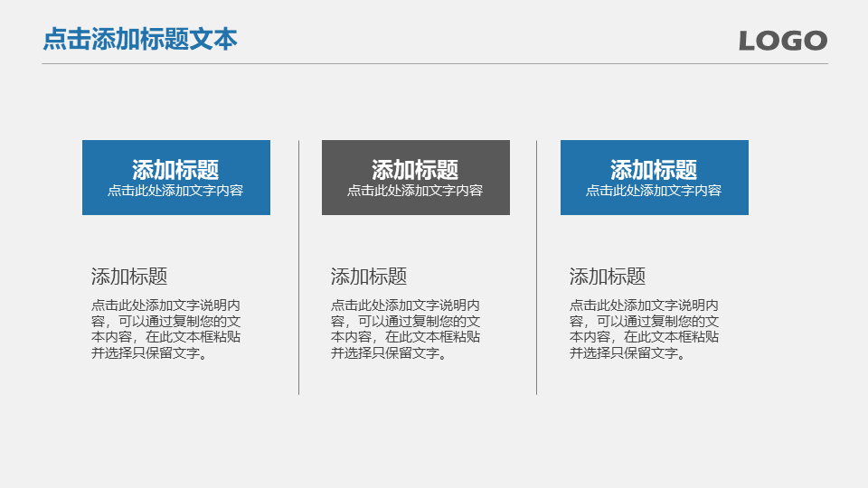Click the right column body paragraph
The image size is (868, 488).
click(644, 329)
